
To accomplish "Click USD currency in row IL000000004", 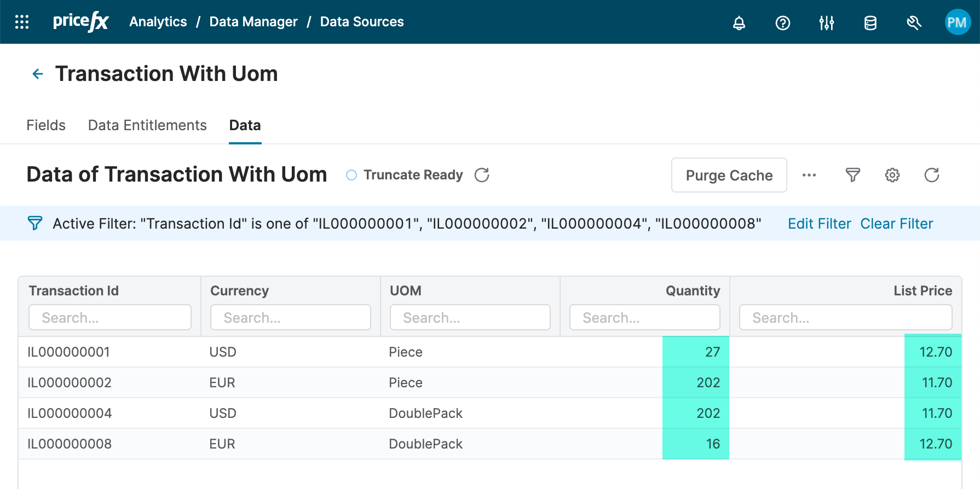I will click(x=223, y=413).
